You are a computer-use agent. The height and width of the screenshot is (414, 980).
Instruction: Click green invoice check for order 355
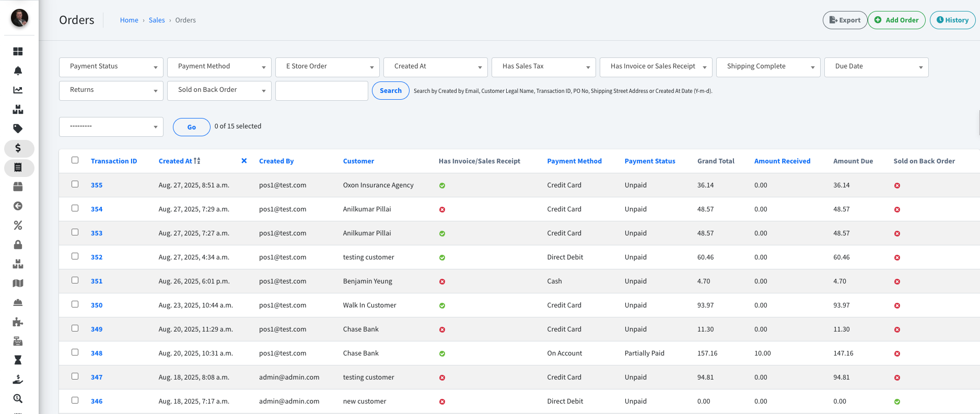pos(442,185)
